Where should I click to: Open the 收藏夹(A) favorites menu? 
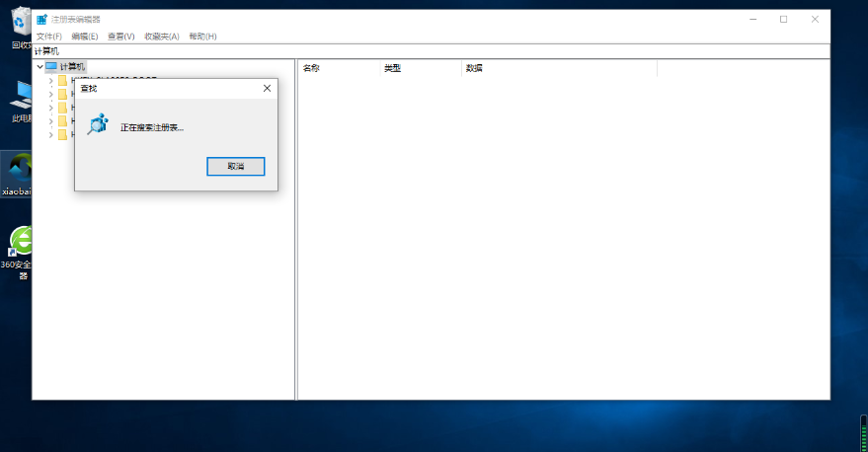point(162,37)
